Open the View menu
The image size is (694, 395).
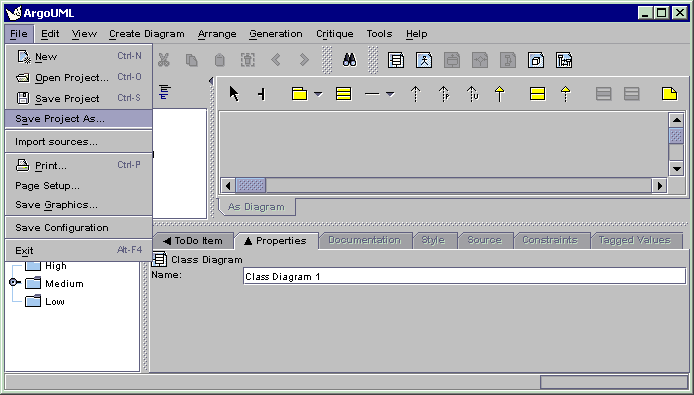84,34
